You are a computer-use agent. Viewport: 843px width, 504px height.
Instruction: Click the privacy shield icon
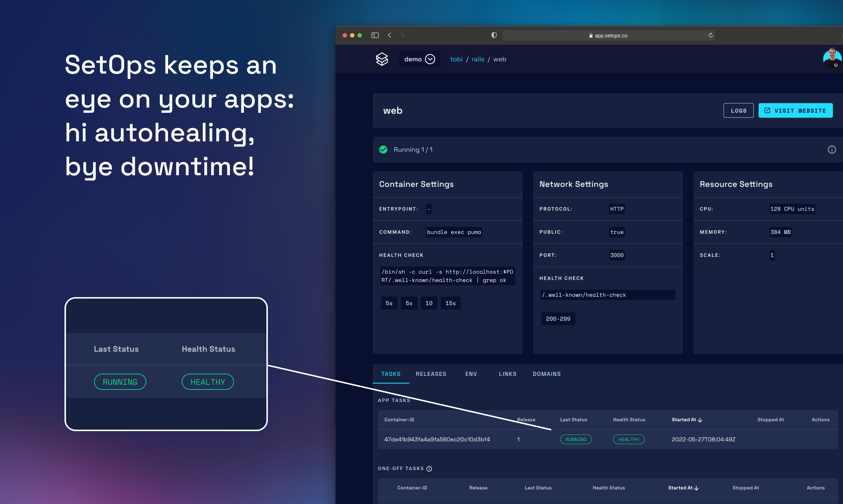pos(494,35)
